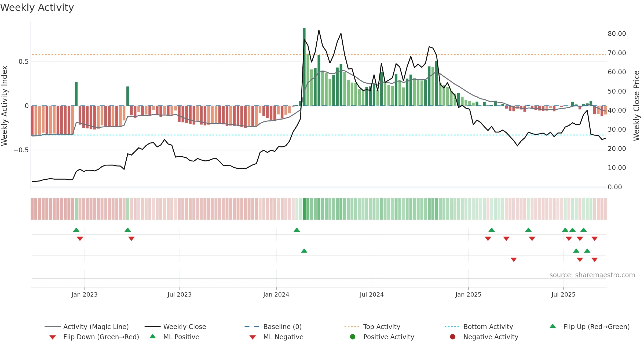Click the first red Flip Down marker before Jan 2023
The width and height of the screenshot is (644, 362).
point(80,239)
